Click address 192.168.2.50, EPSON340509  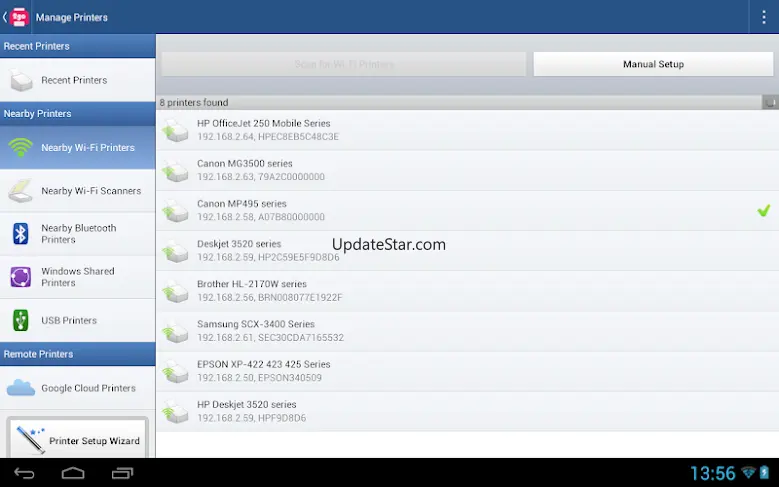[x=259, y=378]
